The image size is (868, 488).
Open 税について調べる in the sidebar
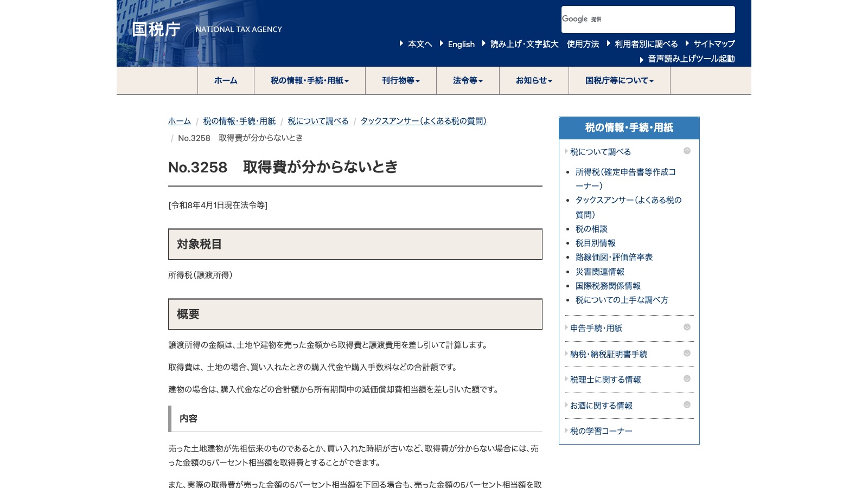click(x=601, y=152)
